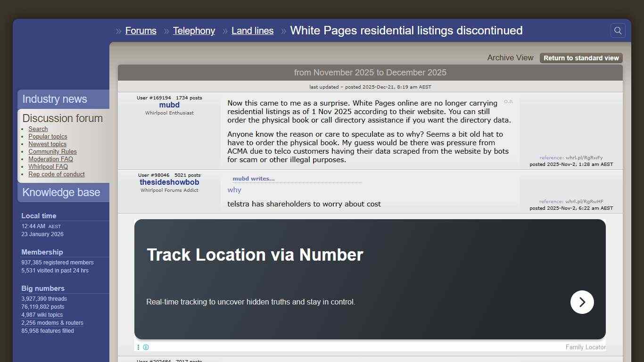Viewport: 644px width, 362px height.
Task: Click the O.P marker on mubd's first post
Action: click(x=508, y=101)
